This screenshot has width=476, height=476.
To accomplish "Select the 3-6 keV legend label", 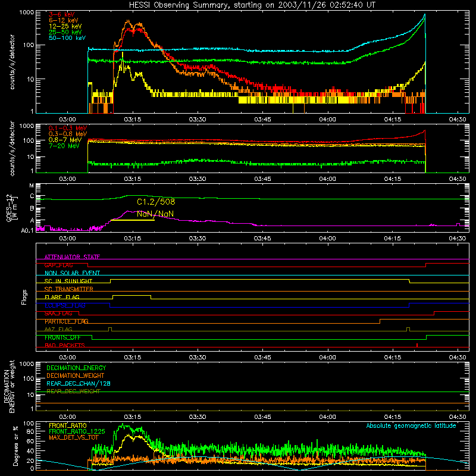I will click(x=61, y=14).
